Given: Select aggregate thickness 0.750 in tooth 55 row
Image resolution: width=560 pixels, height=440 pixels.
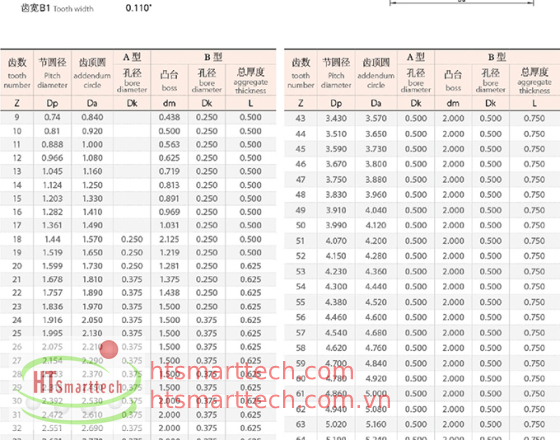Looking at the screenshot, I should click(x=534, y=302).
